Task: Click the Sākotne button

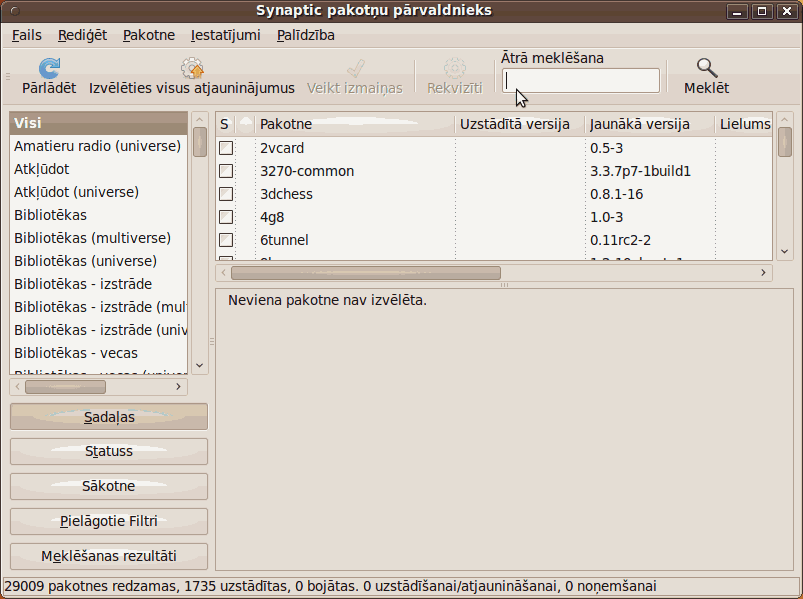Action: click(109, 486)
